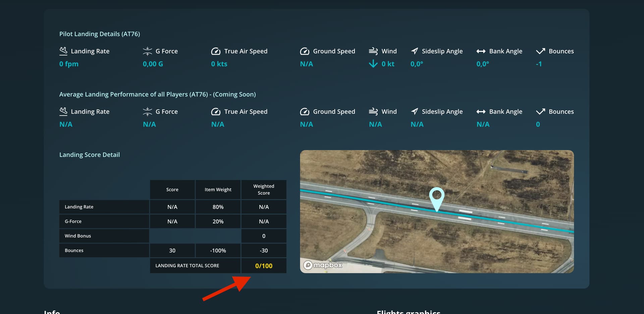The height and width of the screenshot is (314, 644).
Task: Click Landing Rate icon in Pilot Landing Details
Action: pyautogui.click(x=63, y=51)
